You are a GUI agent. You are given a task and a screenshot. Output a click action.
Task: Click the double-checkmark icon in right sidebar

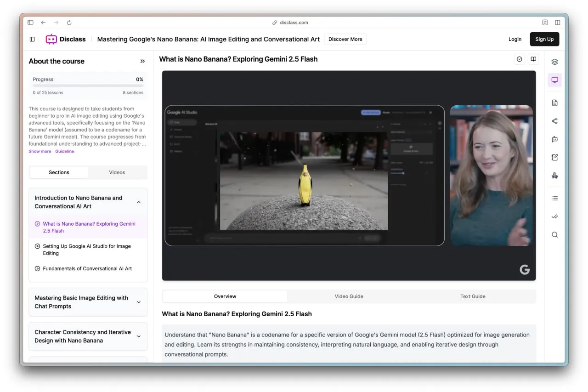click(x=554, y=216)
